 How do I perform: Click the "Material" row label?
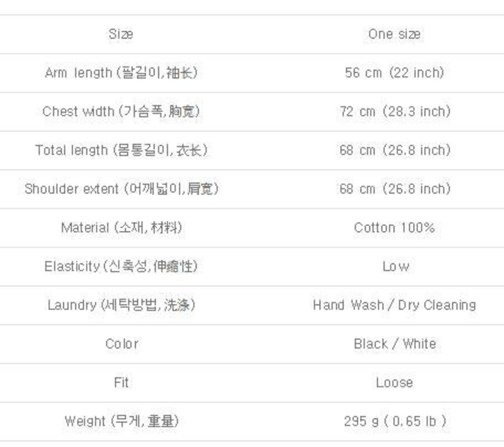coord(121,227)
